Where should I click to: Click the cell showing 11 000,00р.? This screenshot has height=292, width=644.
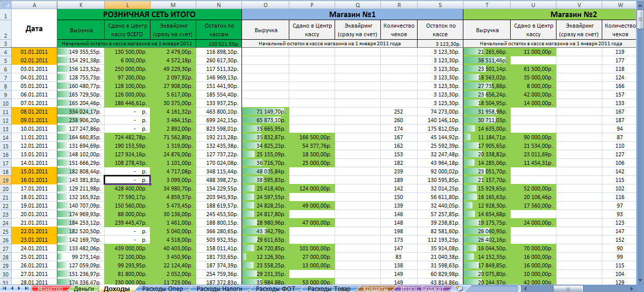(x=533, y=52)
